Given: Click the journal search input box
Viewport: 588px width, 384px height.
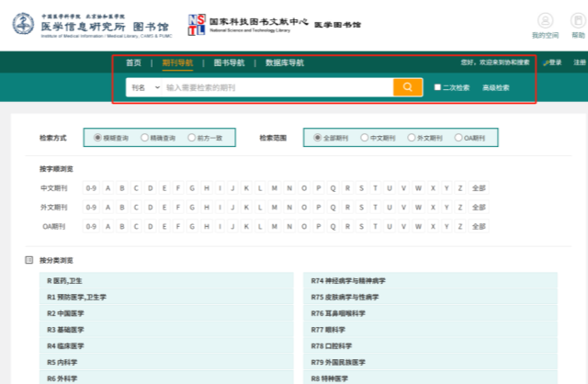Looking at the screenshot, I should pos(276,87).
